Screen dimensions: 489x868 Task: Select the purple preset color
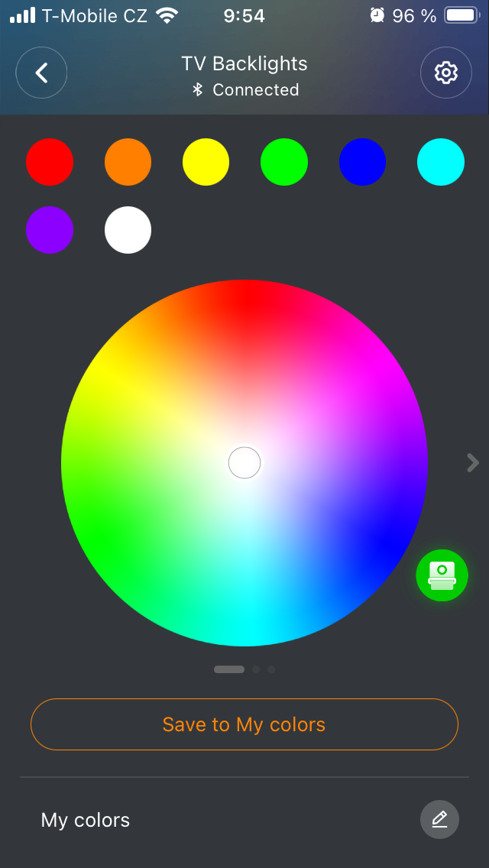[x=50, y=230]
